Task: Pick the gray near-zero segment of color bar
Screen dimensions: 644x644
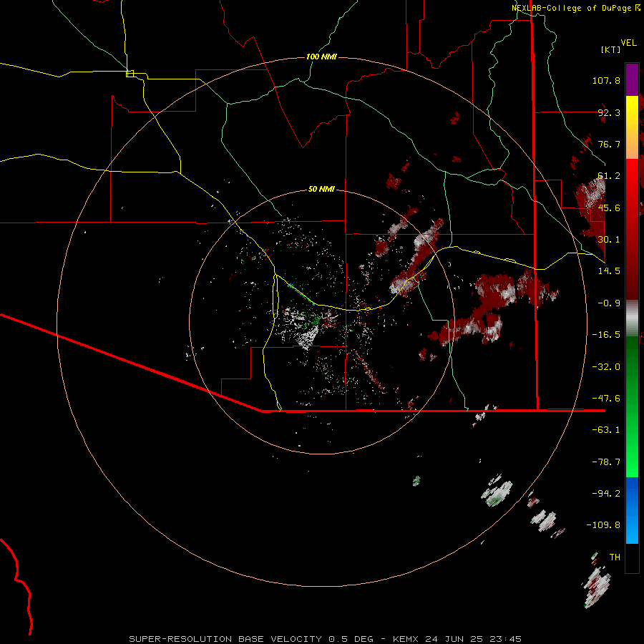Action: click(x=632, y=316)
